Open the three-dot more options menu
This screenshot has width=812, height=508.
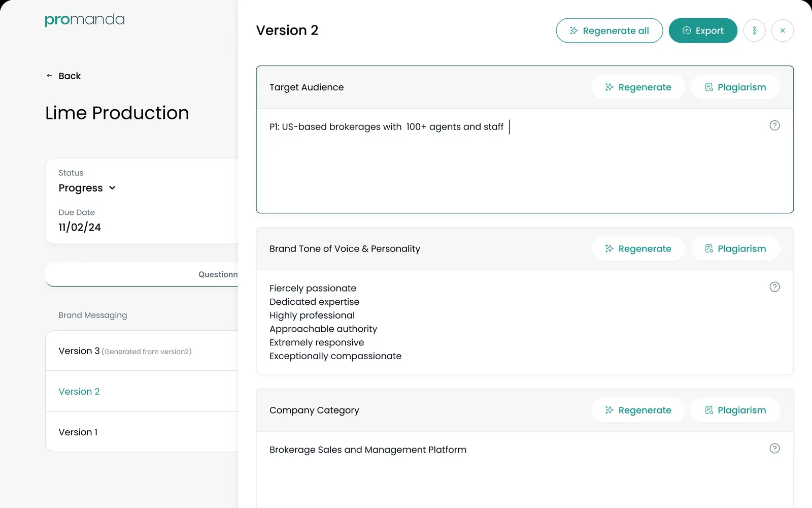[x=754, y=30]
